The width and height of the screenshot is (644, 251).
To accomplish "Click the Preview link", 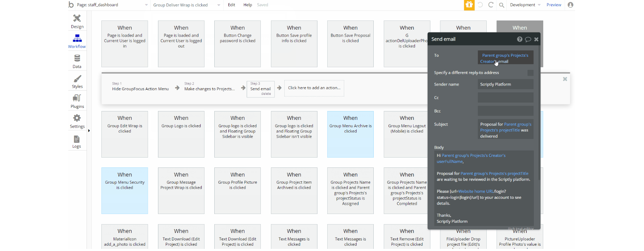I will click(554, 5).
